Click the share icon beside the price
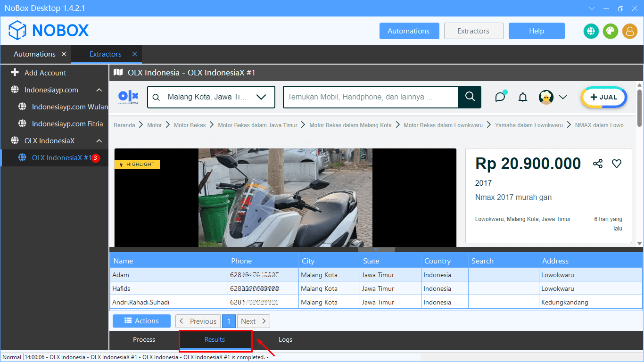Image resolution: width=644 pixels, height=362 pixels. (597, 164)
